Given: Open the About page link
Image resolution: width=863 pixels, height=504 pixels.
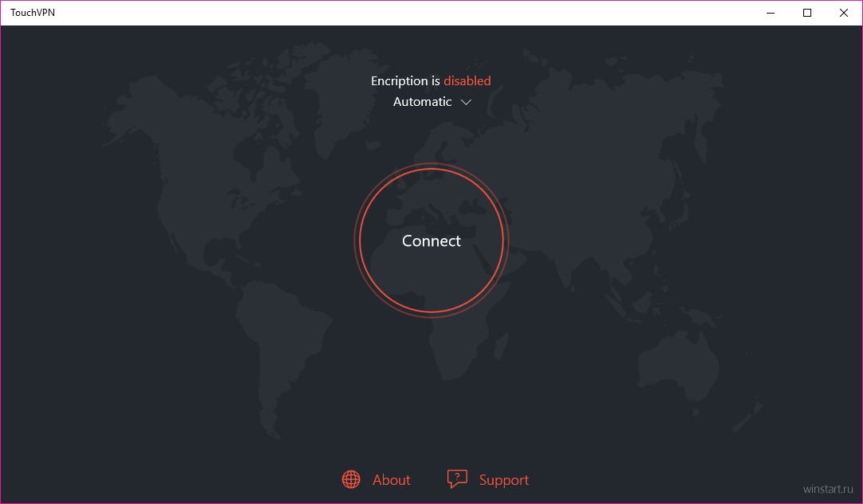Looking at the screenshot, I should point(391,480).
